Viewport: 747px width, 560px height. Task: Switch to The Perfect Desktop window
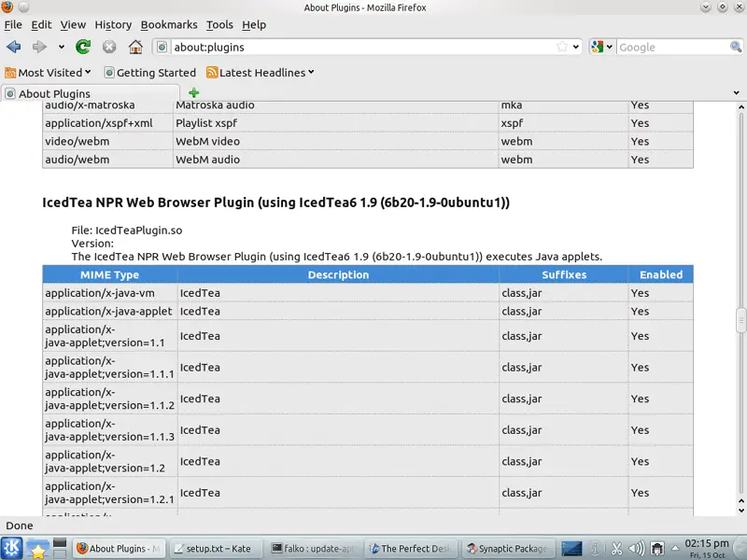(412, 549)
